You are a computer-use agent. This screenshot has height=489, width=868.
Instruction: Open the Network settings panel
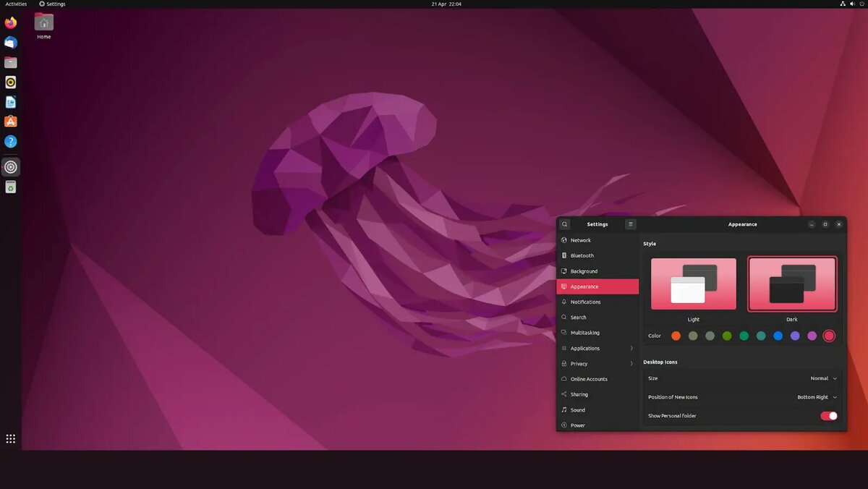point(580,239)
